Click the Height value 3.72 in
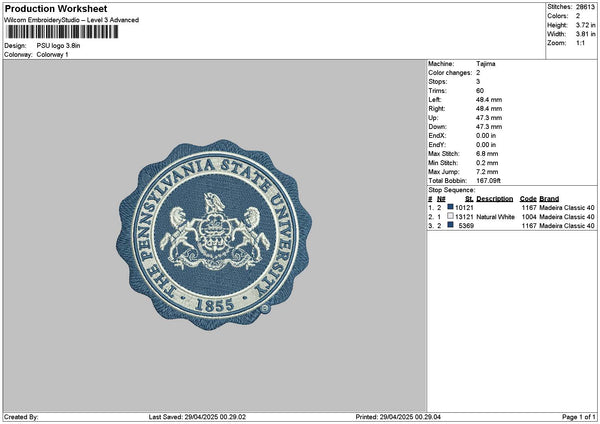Screen dimensions: 600x424 click(585, 25)
